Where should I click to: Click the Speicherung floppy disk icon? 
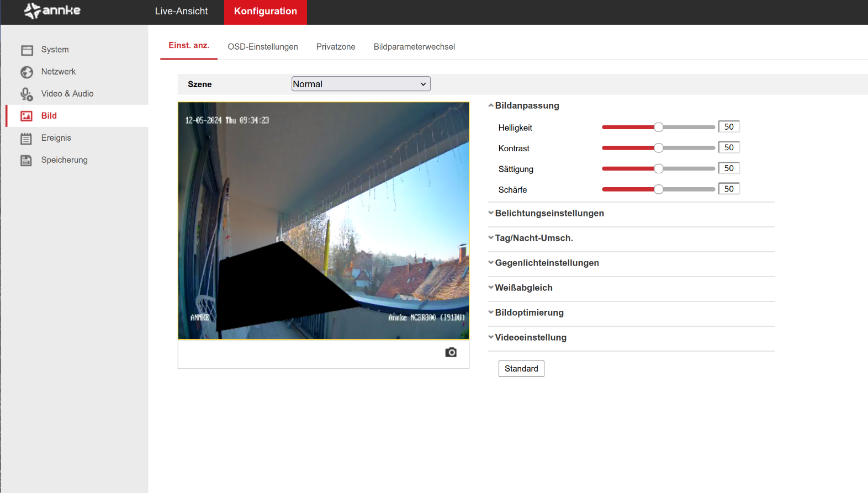(27, 161)
